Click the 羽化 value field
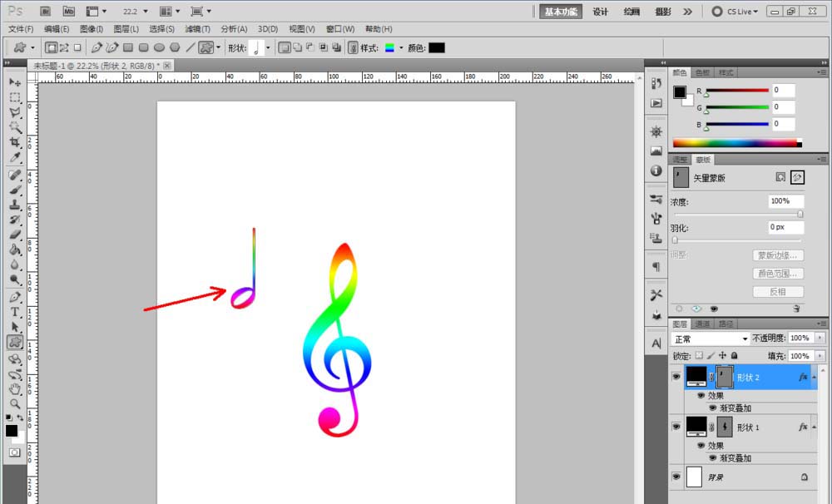 pyautogui.click(x=786, y=227)
